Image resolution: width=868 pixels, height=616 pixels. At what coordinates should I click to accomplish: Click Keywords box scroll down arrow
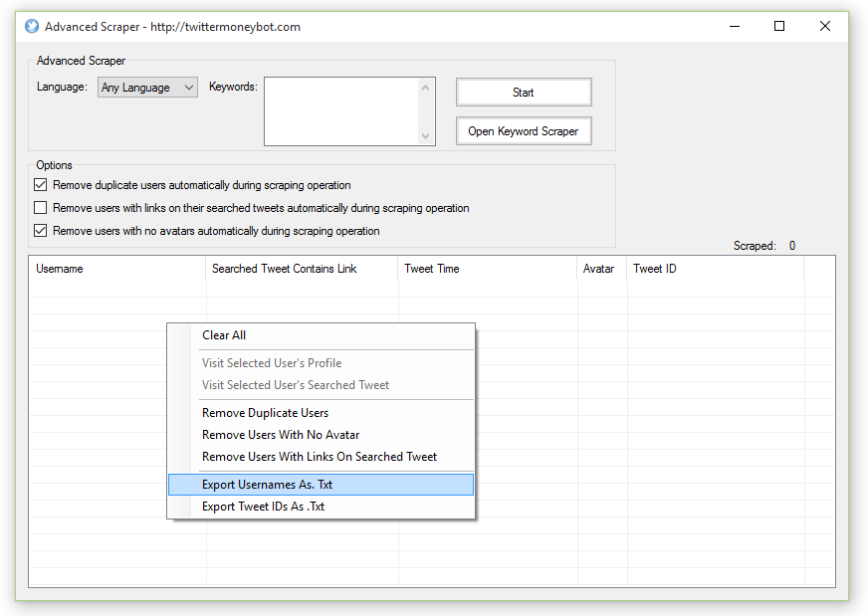425,135
